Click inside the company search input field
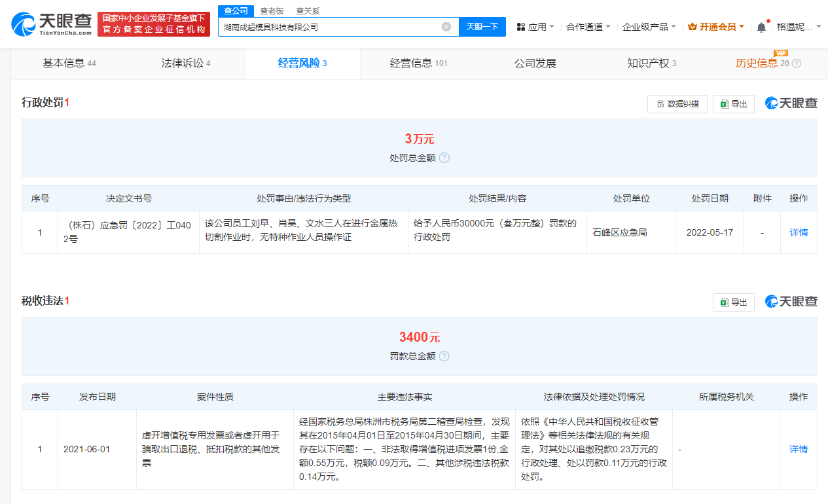 327,26
